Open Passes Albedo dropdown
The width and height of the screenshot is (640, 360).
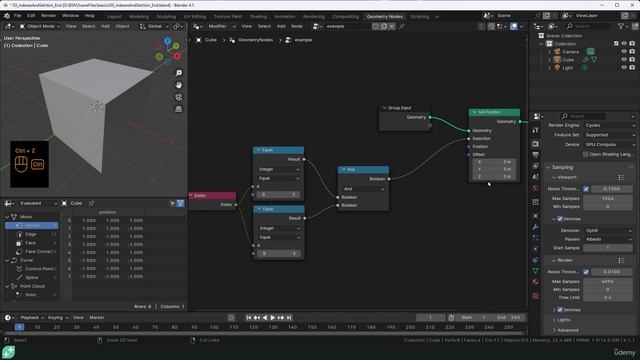[x=609, y=239]
